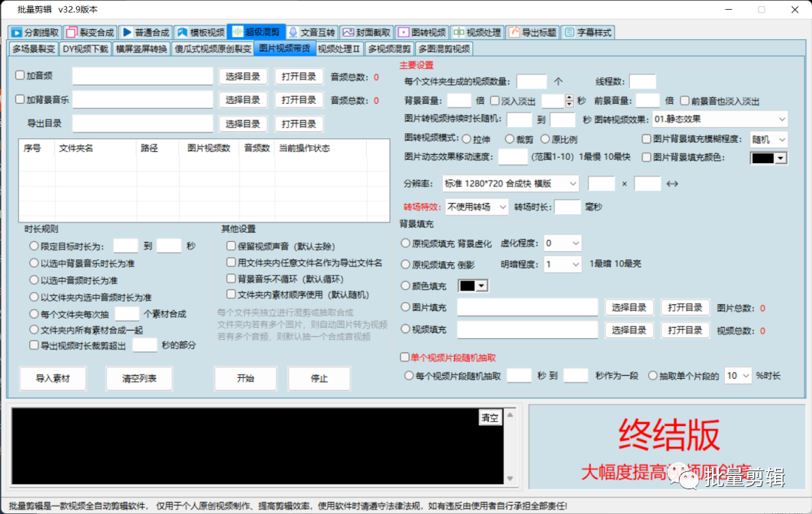This screenshot has width=812, height=514.
Task: Enable 图片背景填充模糊程度 checkbox
Action: pyautogui.click(x=647, y=139)
